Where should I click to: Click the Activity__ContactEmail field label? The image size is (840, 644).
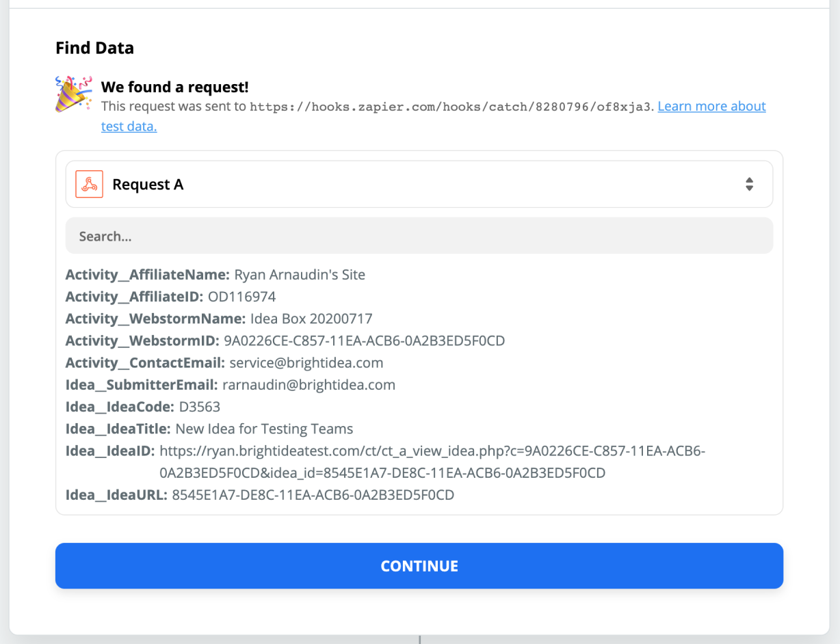coord(146,362)
